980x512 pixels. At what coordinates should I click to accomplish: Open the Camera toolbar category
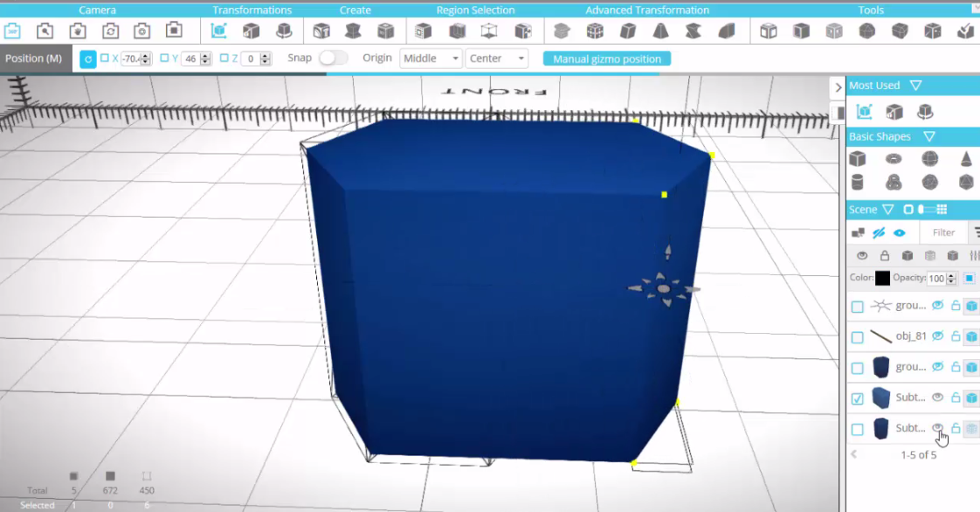(97, 10)
